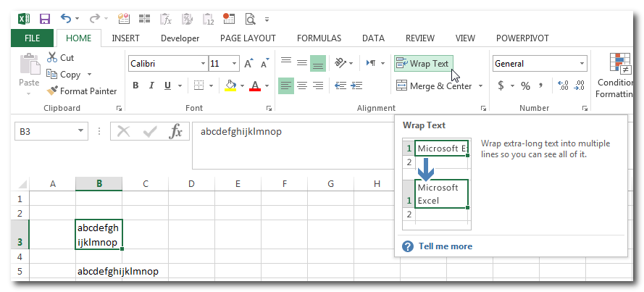Toggle the Wrap Text button
The width and height of the screenshot is (644, 292).
(423, 64)
